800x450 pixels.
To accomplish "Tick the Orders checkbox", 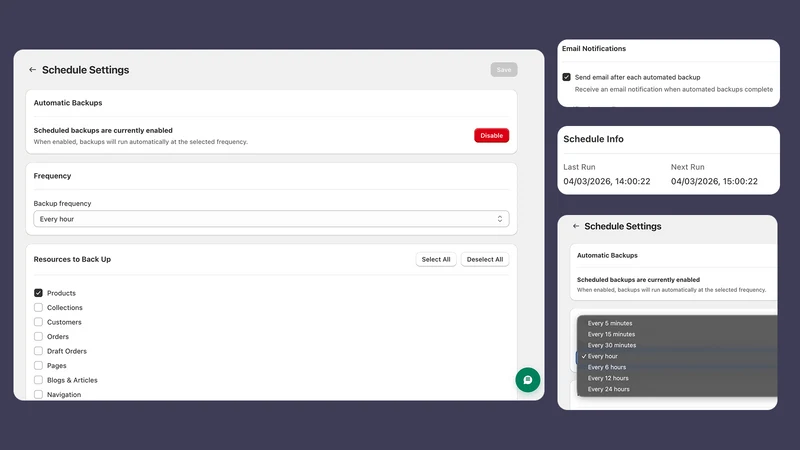I will pyautogui.click(x=38, y=337).
